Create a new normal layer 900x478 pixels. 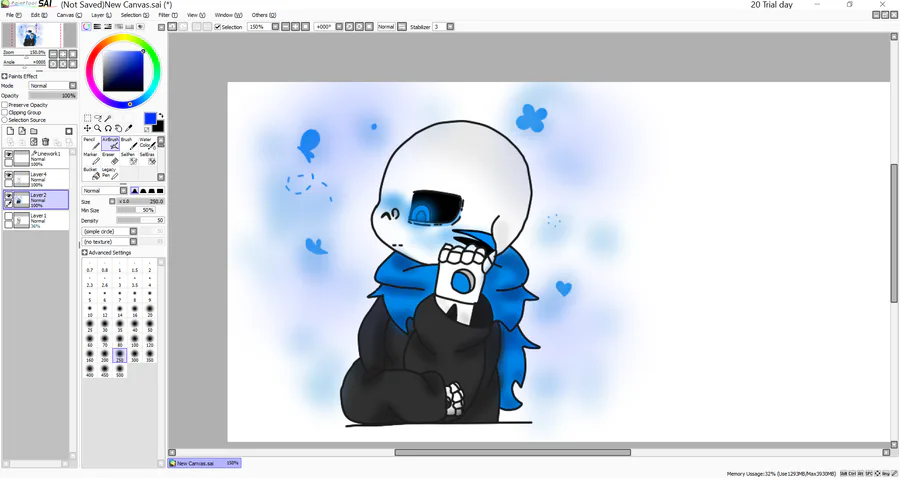tap(10, 131)
